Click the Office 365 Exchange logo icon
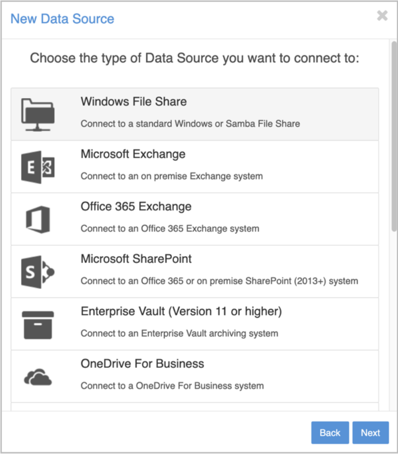The image size is (398, 454). pos(38,219)
